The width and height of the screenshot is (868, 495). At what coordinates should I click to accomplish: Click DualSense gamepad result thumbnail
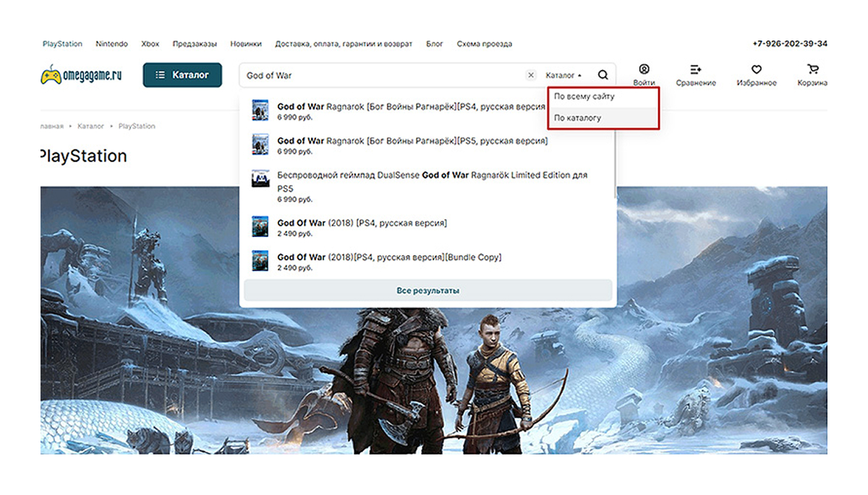click(260, 178)
